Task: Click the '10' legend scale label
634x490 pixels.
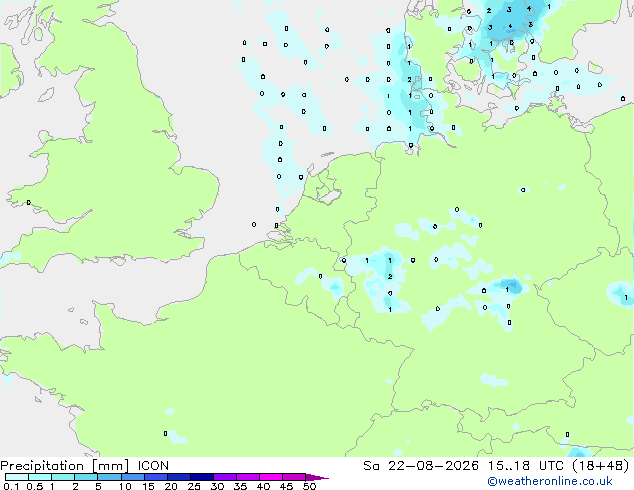Action: (x=125, y=486)
